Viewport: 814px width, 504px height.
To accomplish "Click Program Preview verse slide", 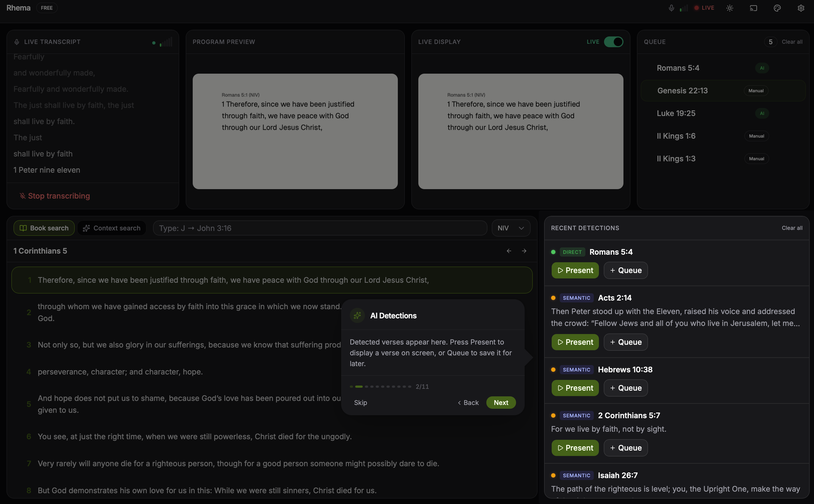I will pyautogui.click(x=295, y=131).
